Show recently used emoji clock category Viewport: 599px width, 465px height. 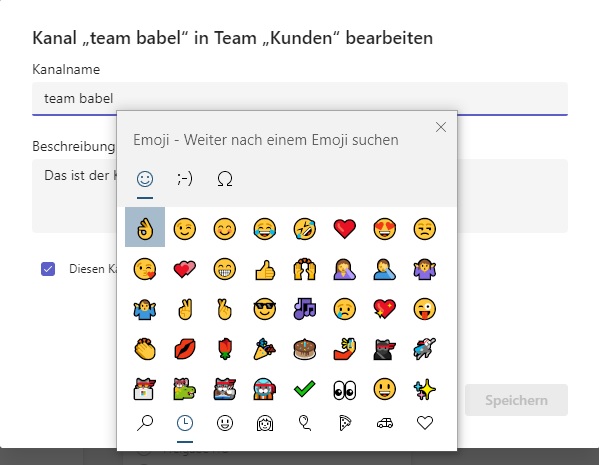(x=185, y=423)
